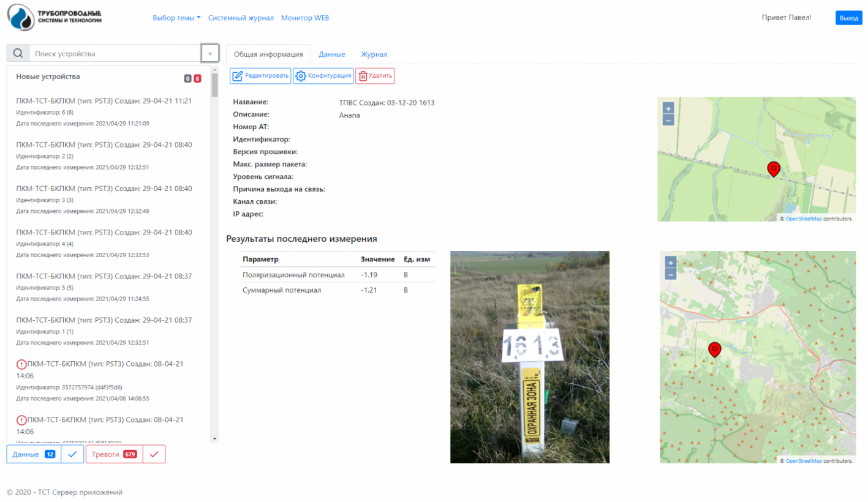Open the Выбор темы dropdown

176,18
